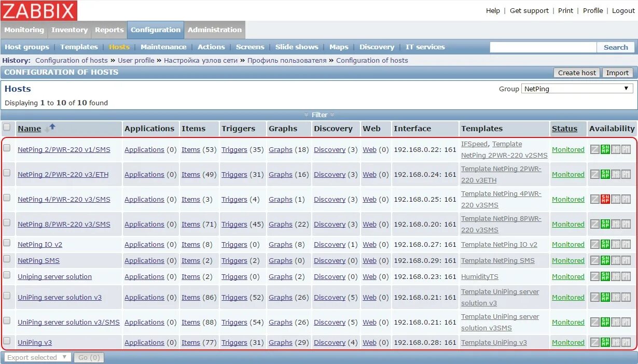Click the IPMI availability icon for NetPing 2/PWR-220 v1/SMS
The width and height of the screenshot is (638, 364).
pos(626,149)
